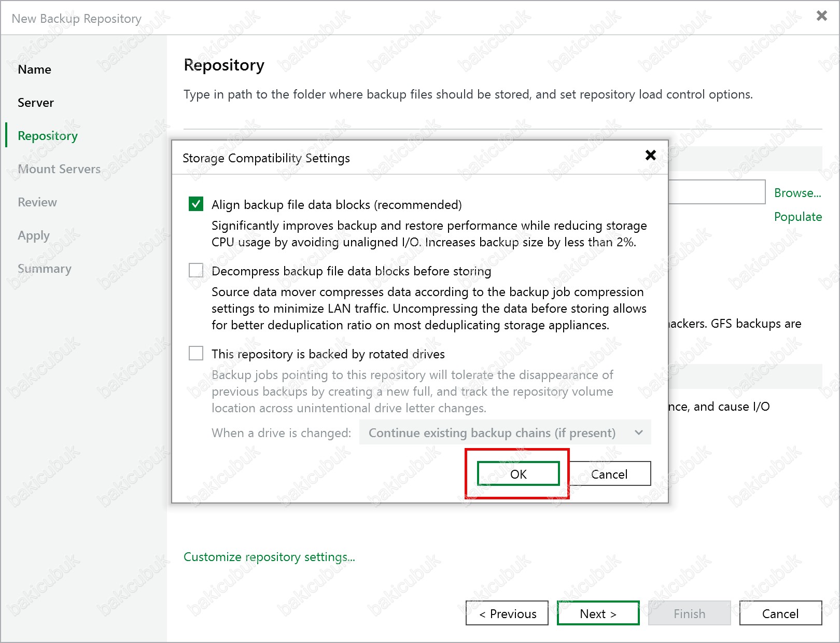
Task: Close the Storage Compatibility Settings dialog
Action: click(x=650, y=155)
